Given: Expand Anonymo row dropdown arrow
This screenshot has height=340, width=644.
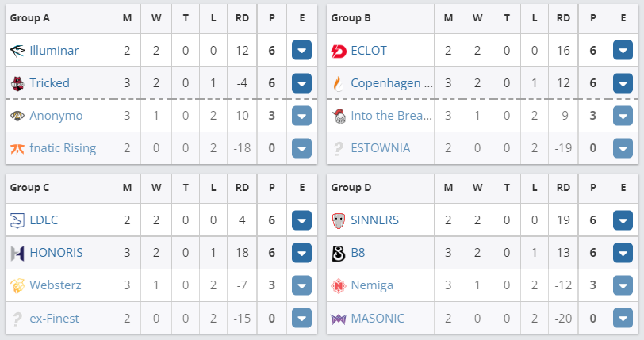Looking at the screenshot, I should pyautogui.click(x=301, y=116).
